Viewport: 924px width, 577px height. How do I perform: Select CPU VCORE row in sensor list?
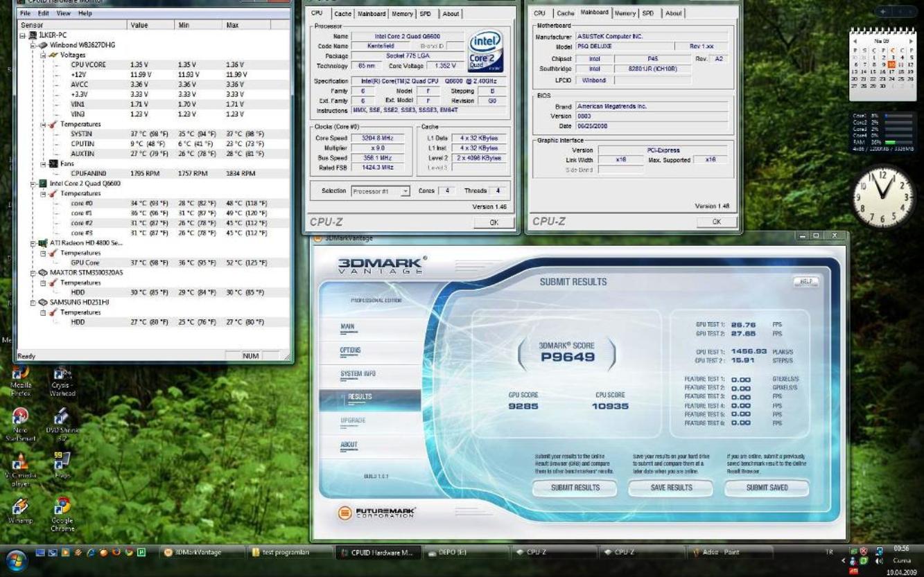pos(152,64)
